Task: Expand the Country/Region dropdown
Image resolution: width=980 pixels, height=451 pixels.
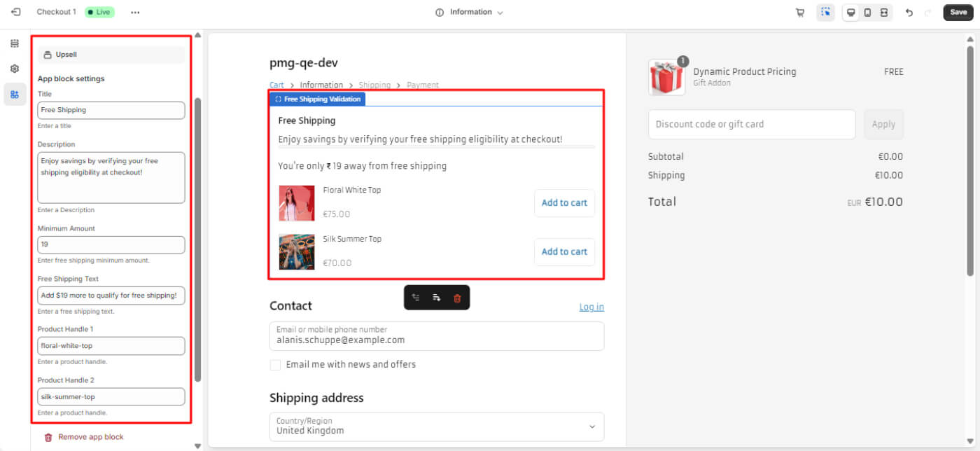Action: click(x=436, y=426)
